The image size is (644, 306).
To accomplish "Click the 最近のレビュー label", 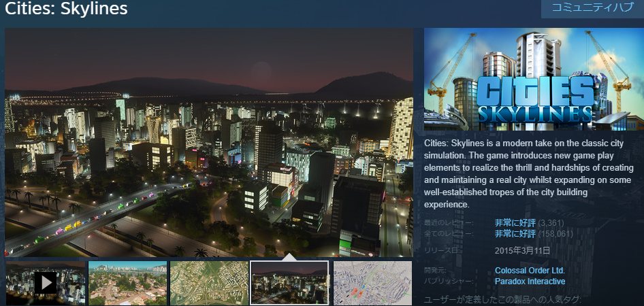I will (x=448, y=222).
